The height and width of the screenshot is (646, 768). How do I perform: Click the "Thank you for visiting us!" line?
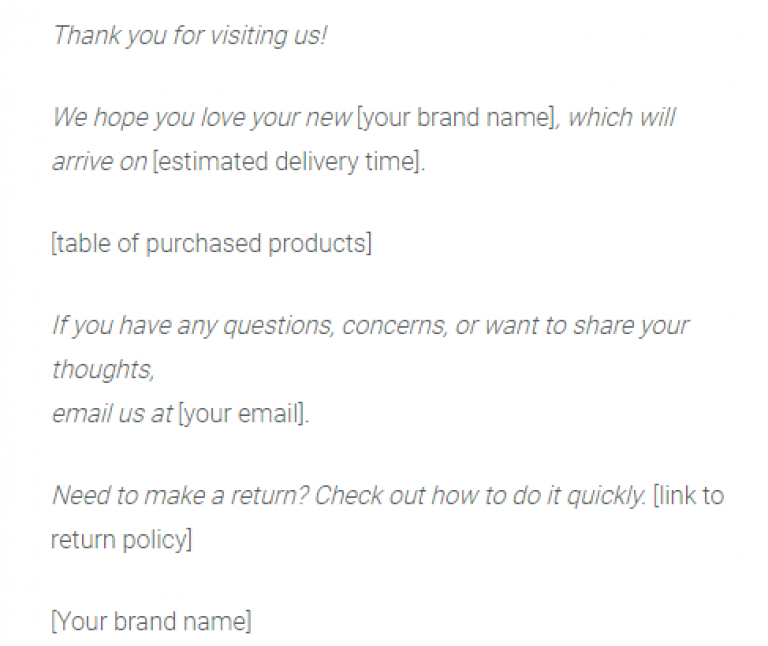pos(190,36)
